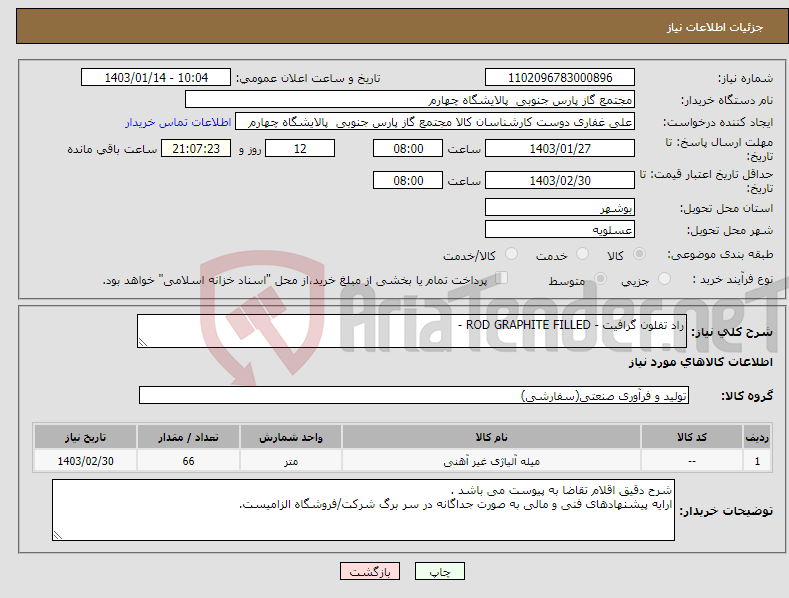
Task: Click the need date cell 1403/02/30 in table
Action: pyautogui.click(x=86, y=461)
